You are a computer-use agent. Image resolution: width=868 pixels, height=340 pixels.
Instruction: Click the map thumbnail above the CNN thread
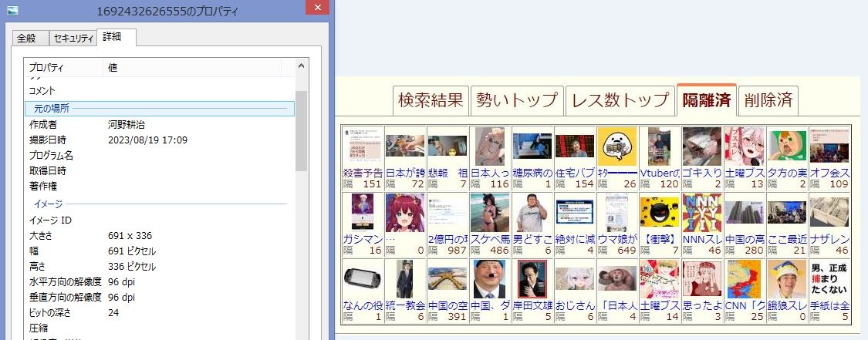click(x=745, y=279)
